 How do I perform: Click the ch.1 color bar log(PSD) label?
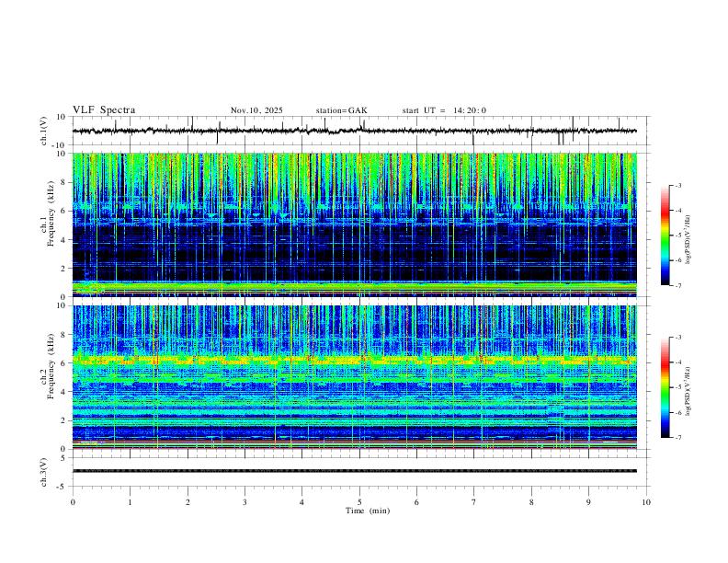[x=688, y=240]
